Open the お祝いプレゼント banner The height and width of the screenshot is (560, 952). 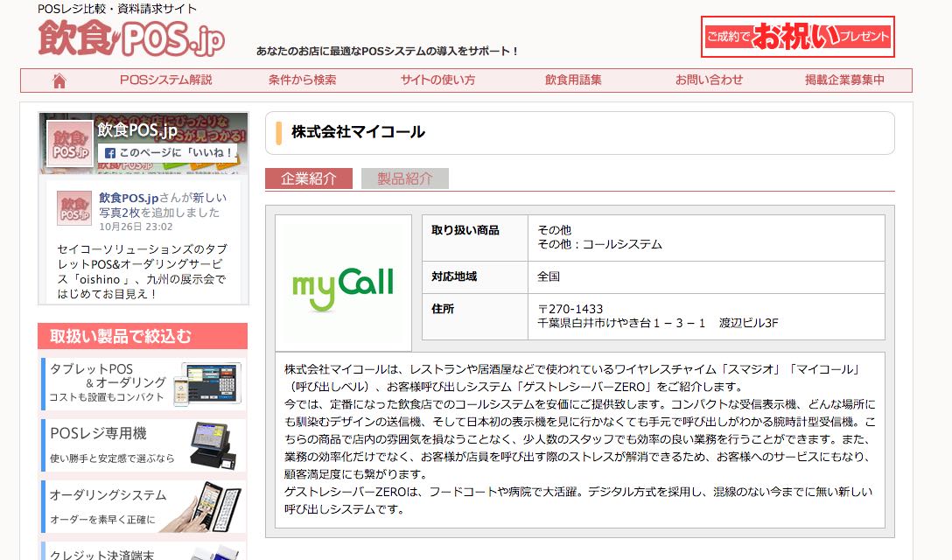pyautogui.click(x=798, y=37)
